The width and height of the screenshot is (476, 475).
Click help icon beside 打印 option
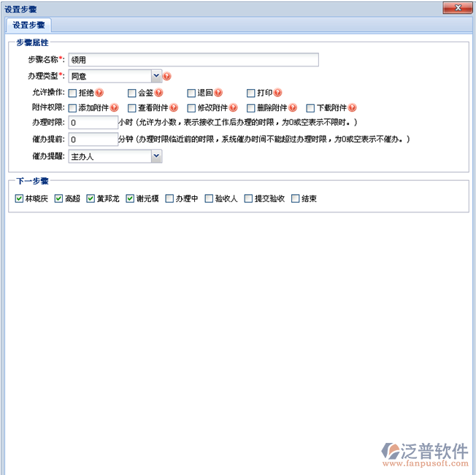tap(277, 93)
